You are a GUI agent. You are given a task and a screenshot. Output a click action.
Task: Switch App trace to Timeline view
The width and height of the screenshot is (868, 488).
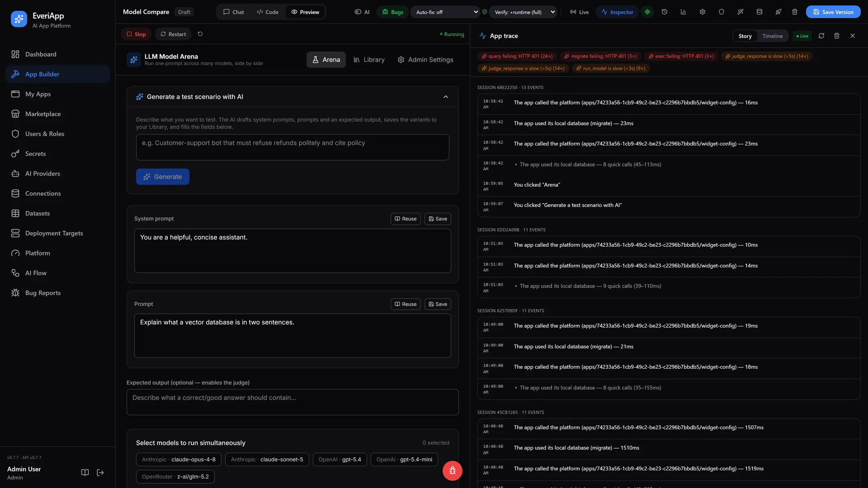[772, 36]
